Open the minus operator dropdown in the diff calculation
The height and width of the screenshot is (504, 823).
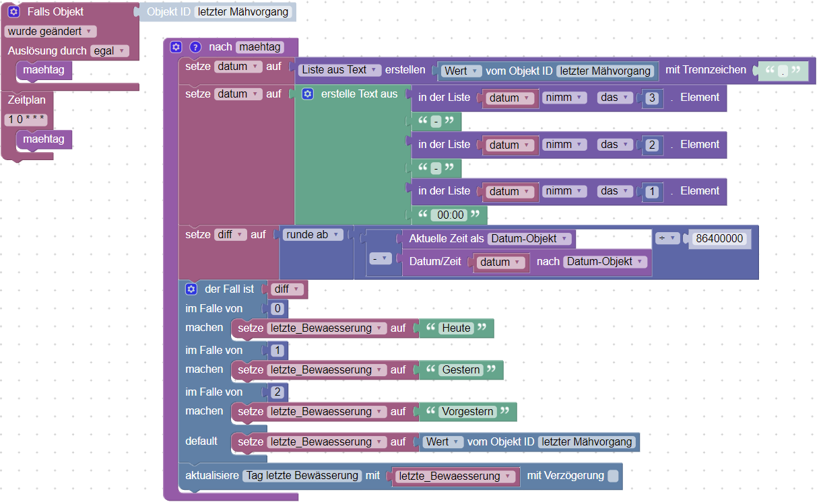(381, 259)
